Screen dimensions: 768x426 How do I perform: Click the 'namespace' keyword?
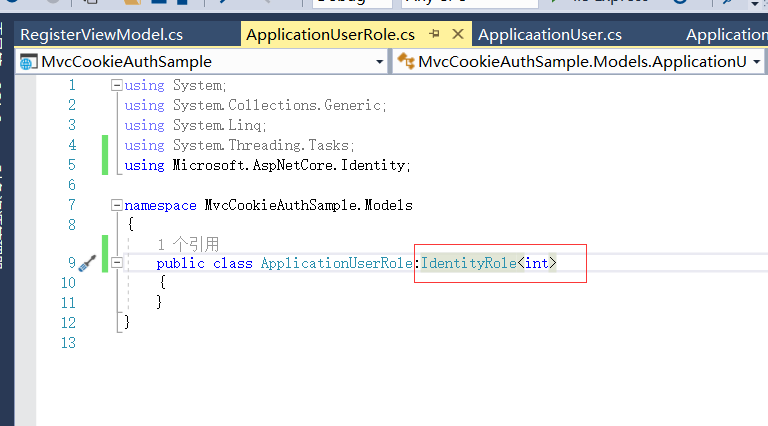click(160, 206)
